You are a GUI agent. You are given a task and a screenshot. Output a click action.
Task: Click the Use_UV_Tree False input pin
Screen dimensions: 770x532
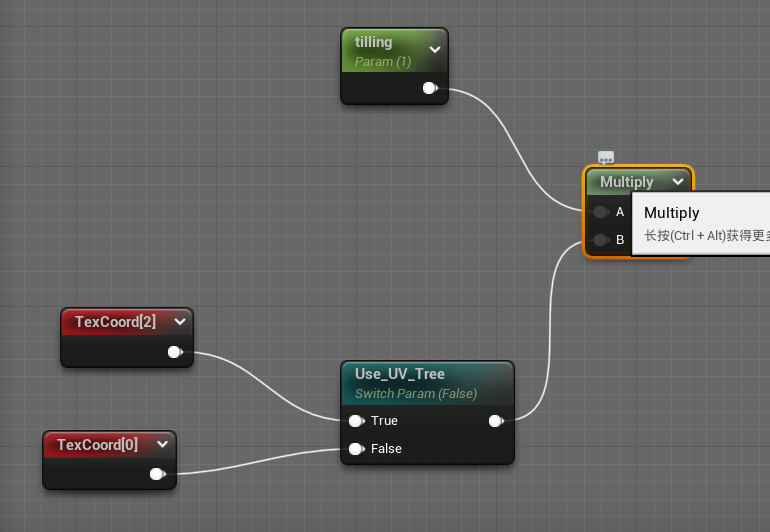(356, 449)
